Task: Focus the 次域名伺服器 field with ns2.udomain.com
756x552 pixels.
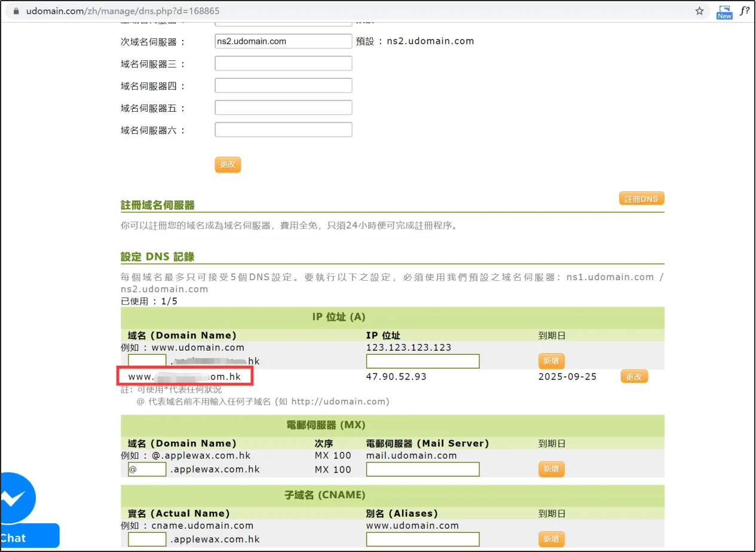Action: [x=283, y=41]
